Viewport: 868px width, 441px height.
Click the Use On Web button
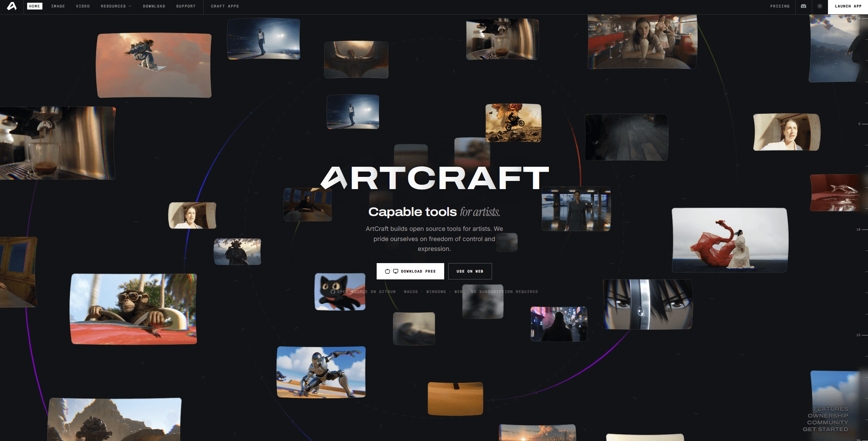click(470, 271)
